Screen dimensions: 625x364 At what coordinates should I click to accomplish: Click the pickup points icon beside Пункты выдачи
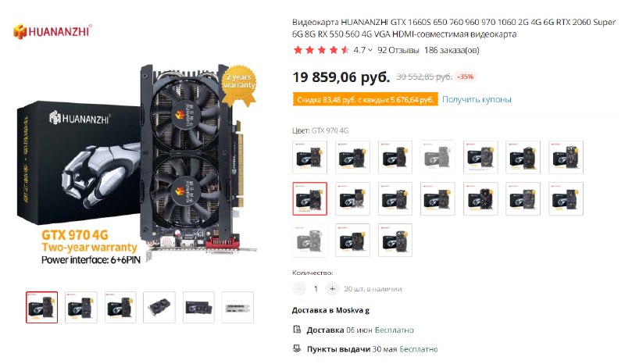tap(297, 348)
